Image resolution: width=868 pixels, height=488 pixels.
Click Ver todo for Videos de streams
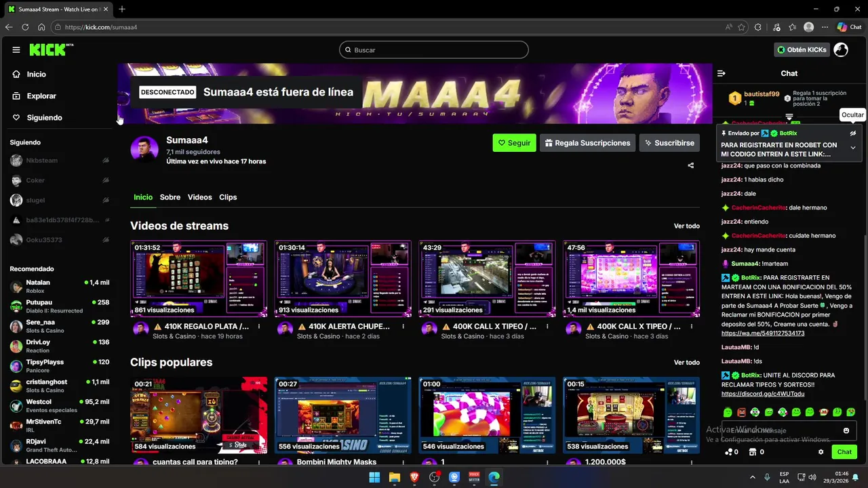[x=686, y=226]
